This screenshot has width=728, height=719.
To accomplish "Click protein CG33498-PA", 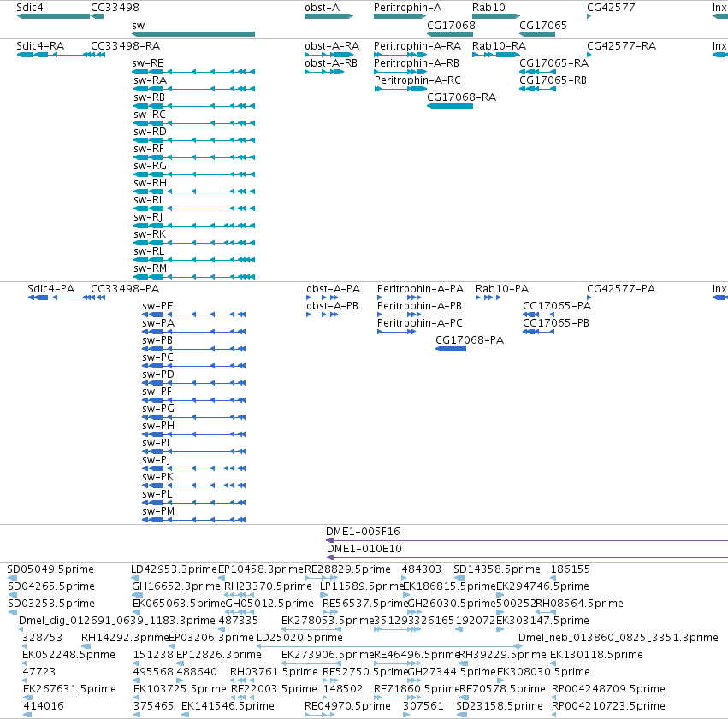I will [97, 298].
